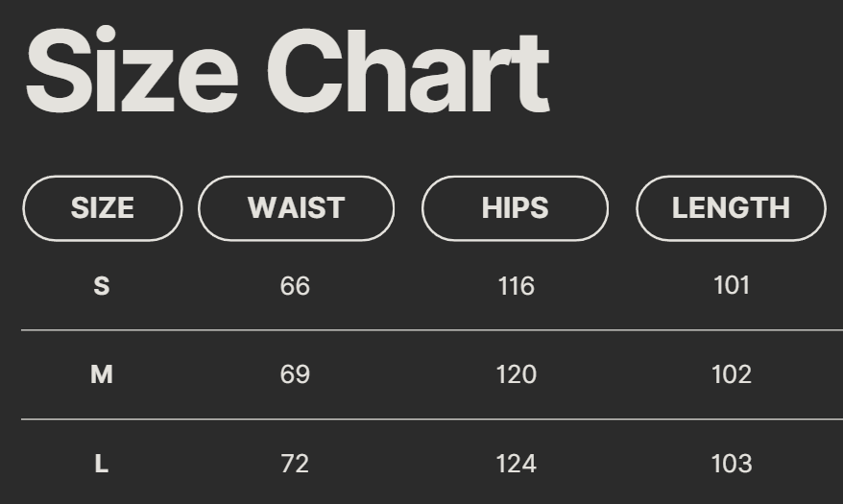This screenshot has width=843, height=504.
Task: Click length value 102
Action: (731, 374)
